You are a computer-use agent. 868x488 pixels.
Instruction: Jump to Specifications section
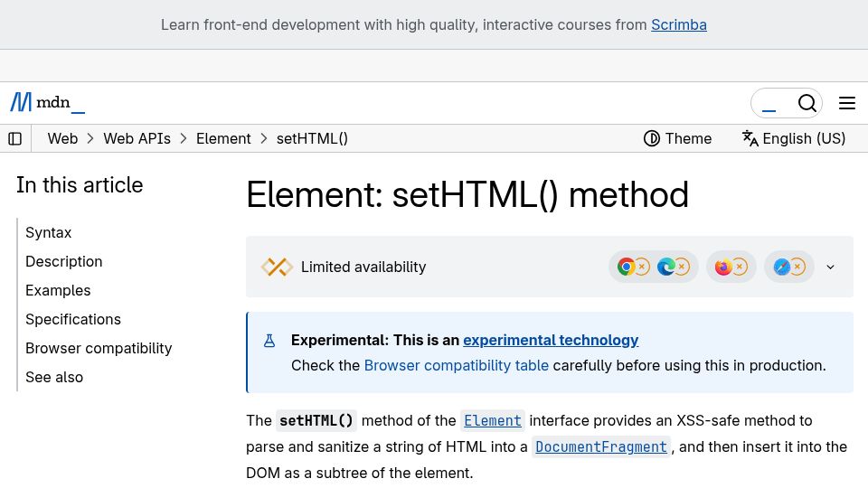pos(73,319)
